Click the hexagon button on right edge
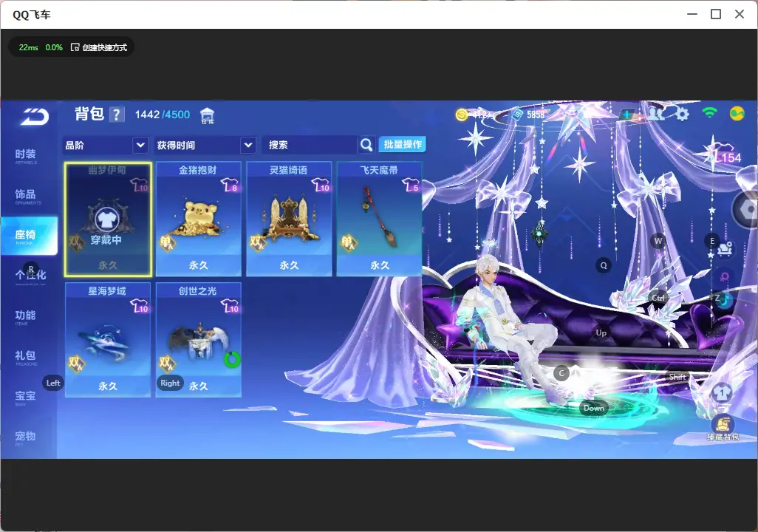 point(747,210)
